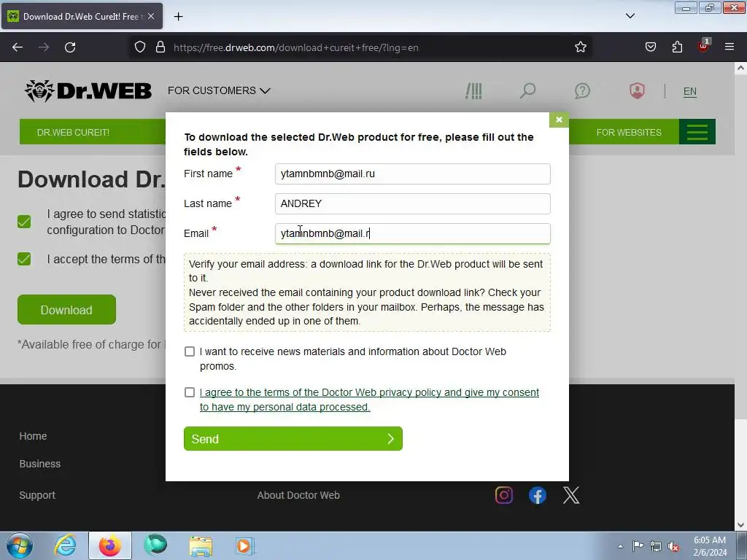Open the Firefox application menu

[x=729, y=47]
